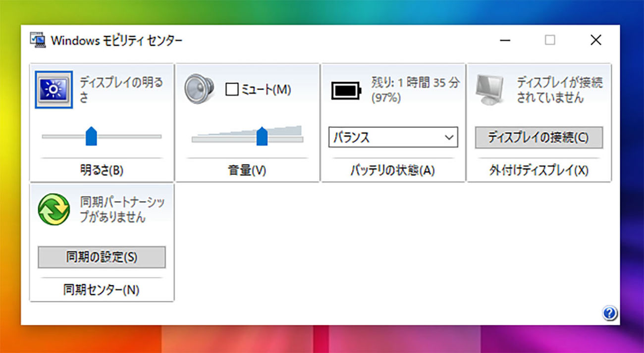Click the volume slider thumb
The height and width of the screenshot is (353, 644).
(x=262, y=136)
